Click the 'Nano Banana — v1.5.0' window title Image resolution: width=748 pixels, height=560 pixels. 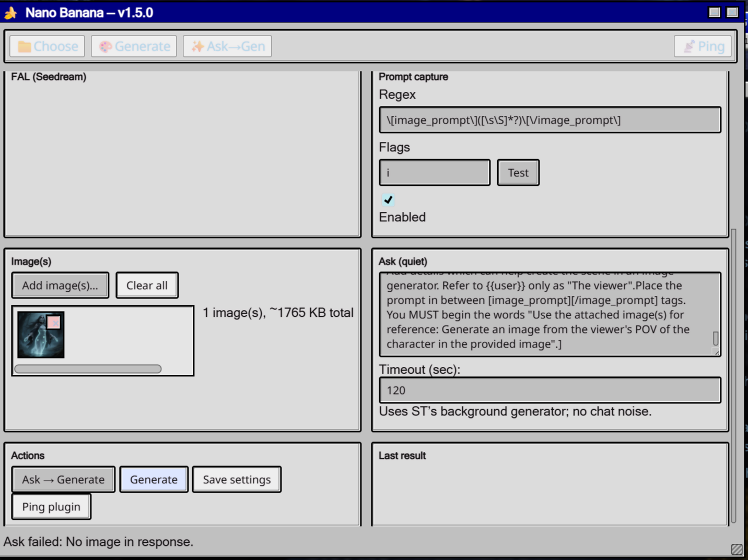click(89, 13)
